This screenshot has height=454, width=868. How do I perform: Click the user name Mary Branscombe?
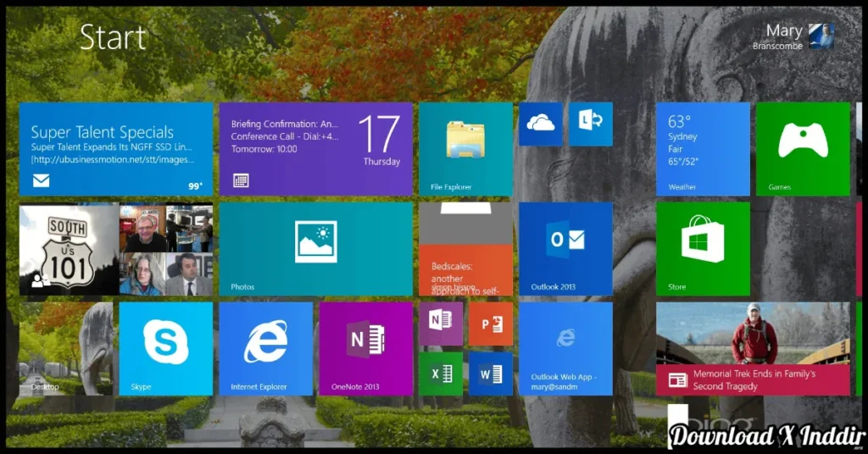(777, 37)
